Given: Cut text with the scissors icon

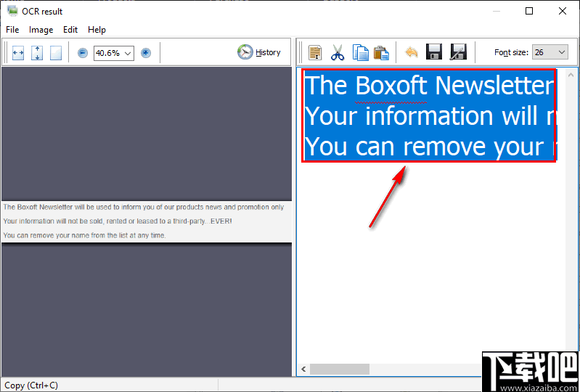Looking at the screenshot, I should 338,52.
